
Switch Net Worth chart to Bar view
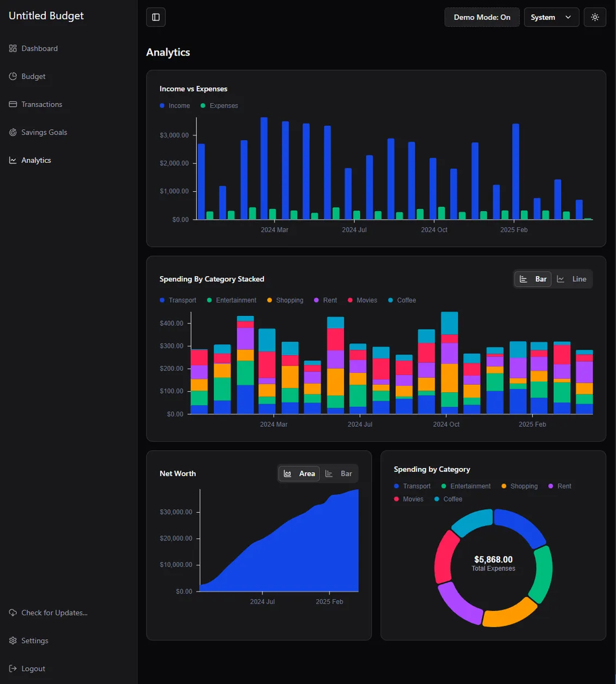(x=339, y=474)
